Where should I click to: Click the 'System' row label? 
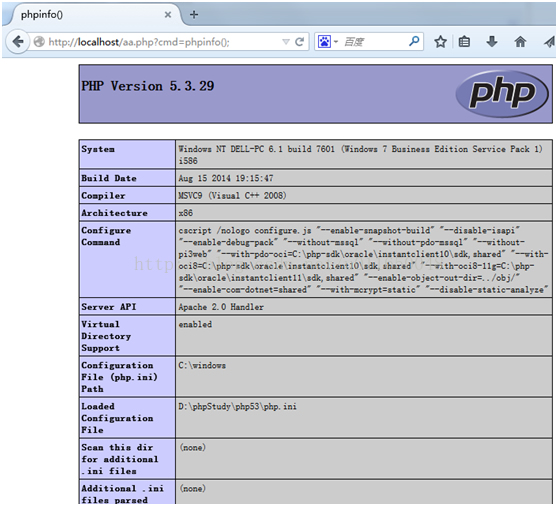click(x=98, y=149)
